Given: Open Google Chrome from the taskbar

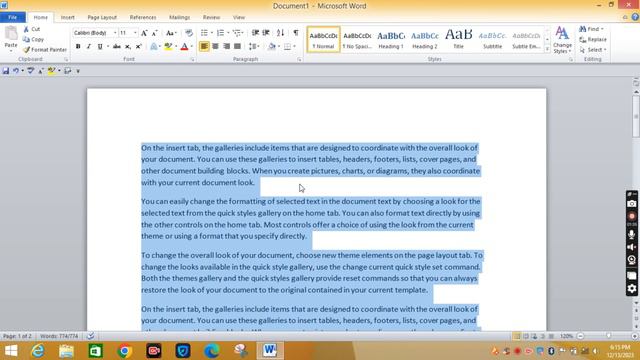Looking at the screenshot, I should [124, 351].
